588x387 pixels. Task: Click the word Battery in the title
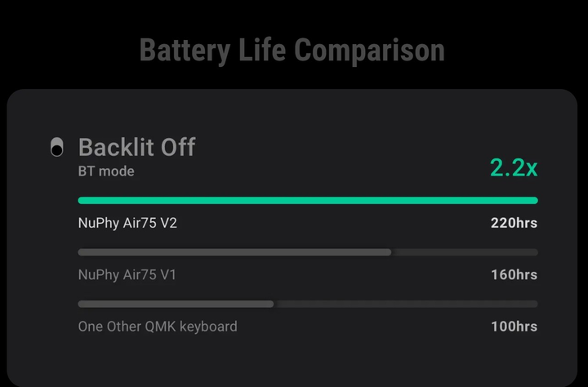coord(185,51)
